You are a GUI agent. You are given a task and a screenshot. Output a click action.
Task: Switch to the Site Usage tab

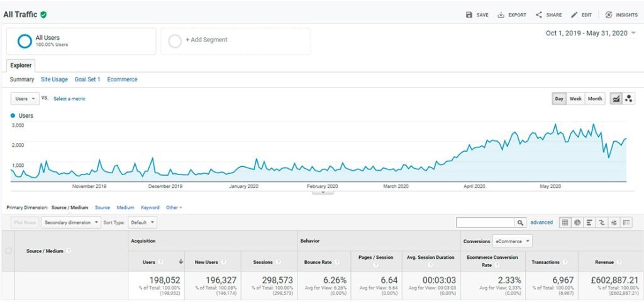pos(54,79)
